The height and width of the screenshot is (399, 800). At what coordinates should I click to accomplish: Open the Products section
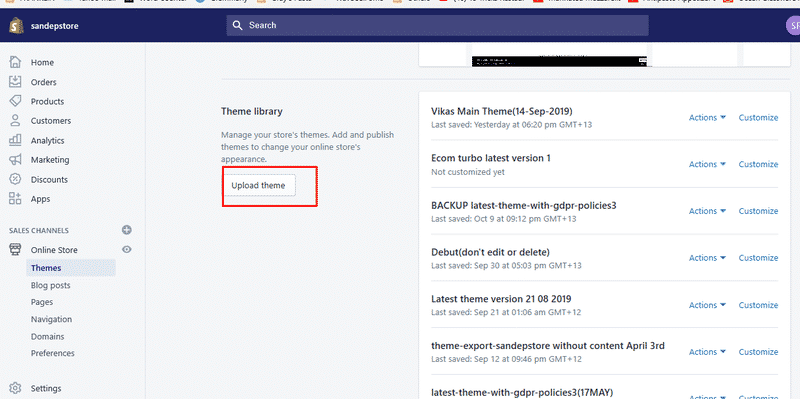(x=47, y=102)
